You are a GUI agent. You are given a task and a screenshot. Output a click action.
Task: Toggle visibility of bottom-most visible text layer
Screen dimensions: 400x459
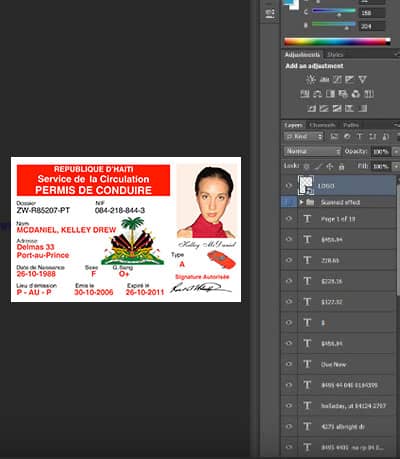click(x=289, y=447)
